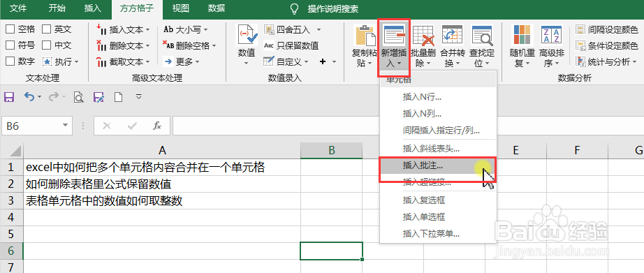Click the select-all triangle corner
644x273 pixels.
coord(15,151)
